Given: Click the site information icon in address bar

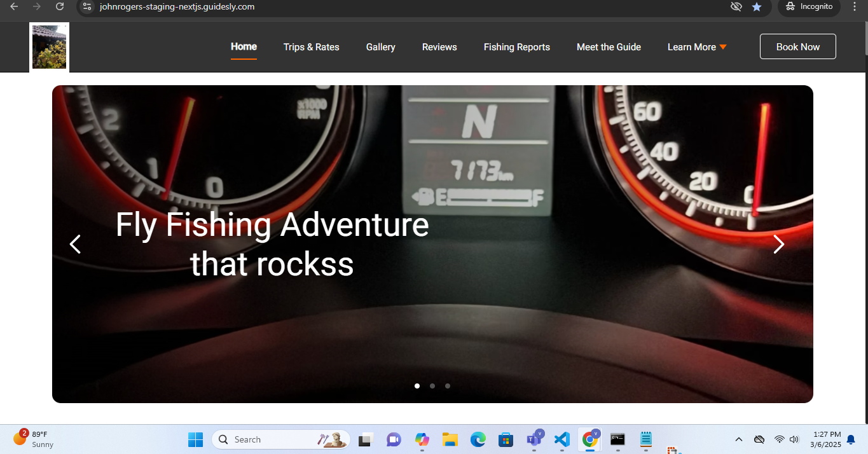Looking at the screenshot, I should [x=88, y=6].
